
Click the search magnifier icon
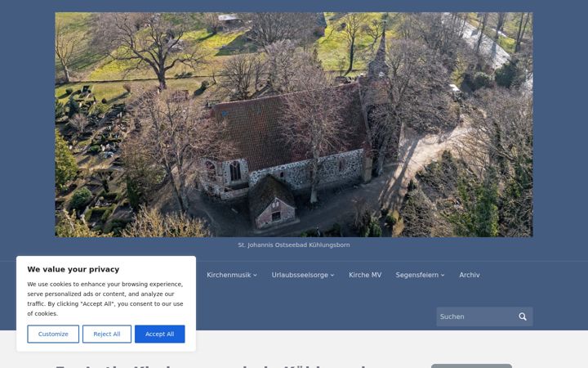523,316
